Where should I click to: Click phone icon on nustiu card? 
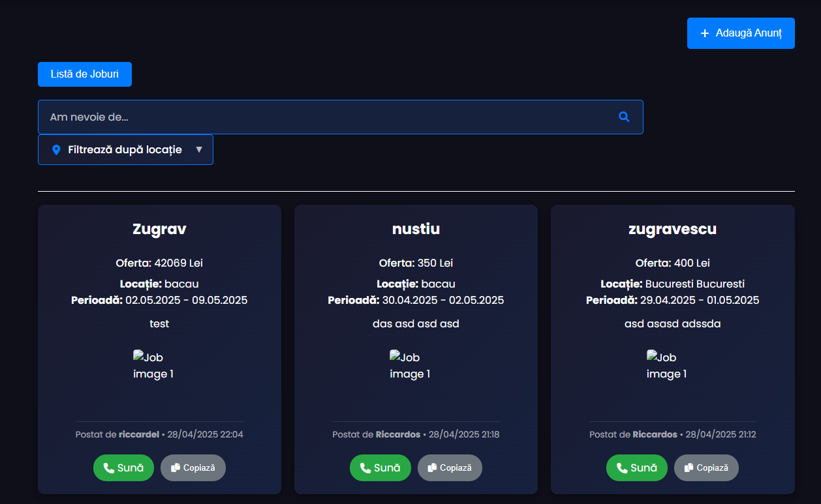(365, 468)
